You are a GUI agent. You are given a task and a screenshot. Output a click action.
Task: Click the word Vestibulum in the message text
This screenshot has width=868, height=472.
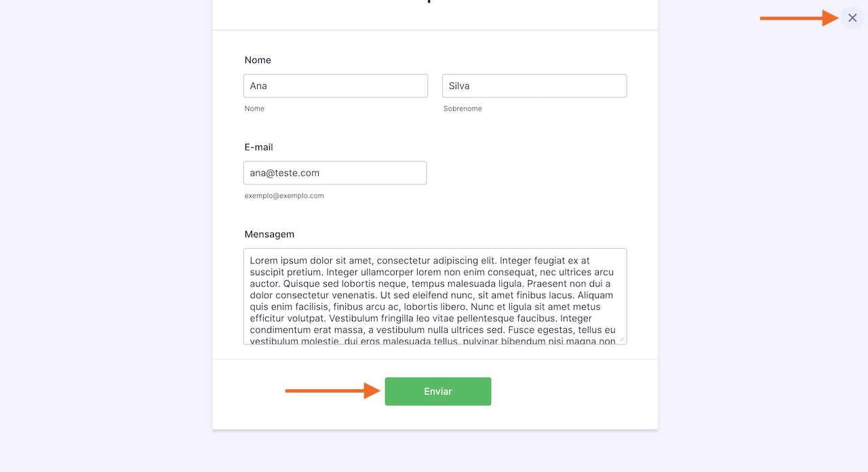click(355, 318)
